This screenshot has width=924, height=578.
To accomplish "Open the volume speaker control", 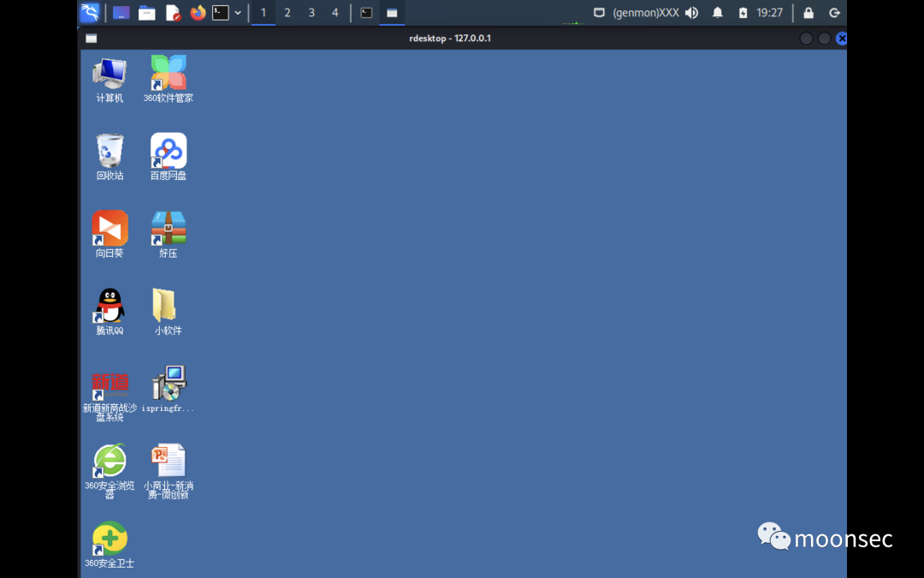I will [692, 12].
